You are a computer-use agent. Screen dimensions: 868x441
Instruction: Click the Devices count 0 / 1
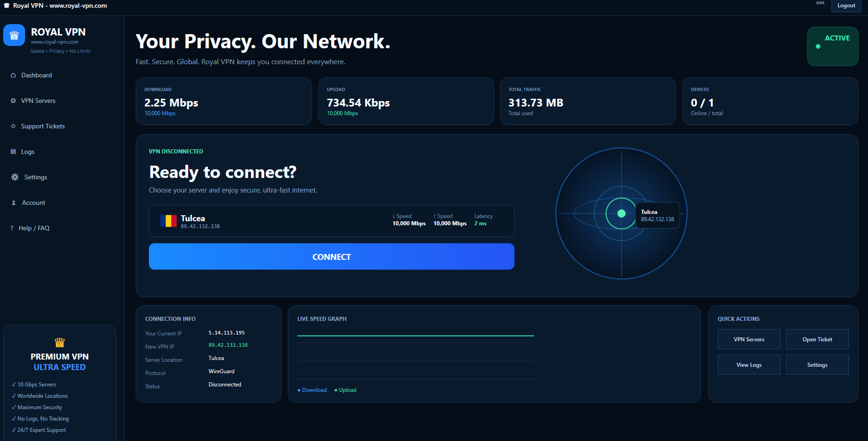[x=702, y=103]
